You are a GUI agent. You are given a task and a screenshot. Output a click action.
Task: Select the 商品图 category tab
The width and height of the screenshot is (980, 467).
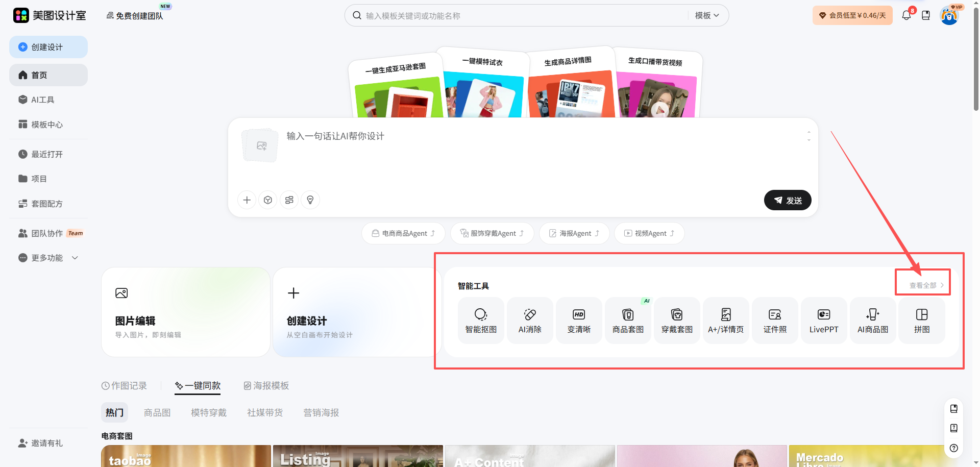[x=157, y=412]
